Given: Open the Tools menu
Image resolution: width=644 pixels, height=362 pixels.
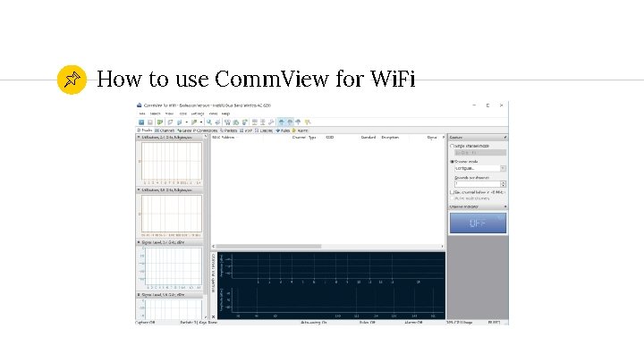Looking at the screenshot, I should (183, 114).
